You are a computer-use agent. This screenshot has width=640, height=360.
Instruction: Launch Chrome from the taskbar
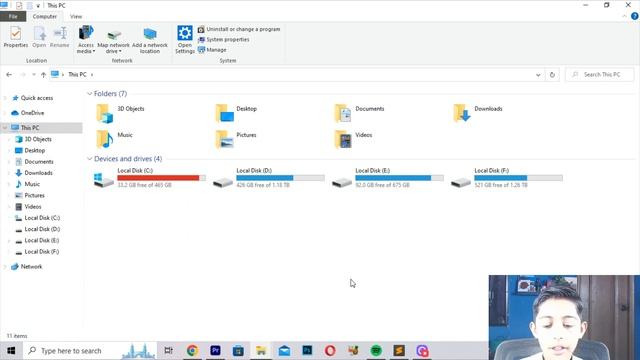point(192,351)
